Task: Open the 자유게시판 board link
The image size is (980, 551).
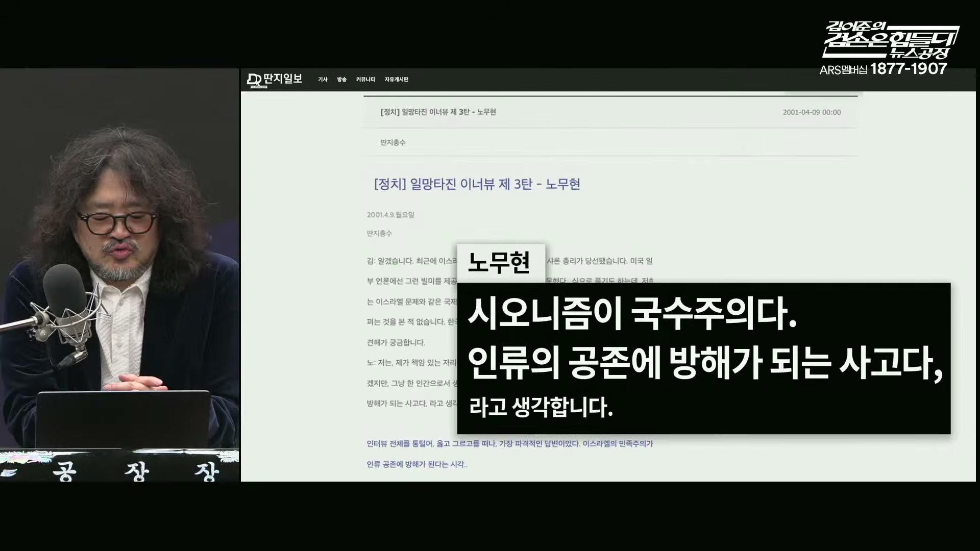Action: [396, 80]
